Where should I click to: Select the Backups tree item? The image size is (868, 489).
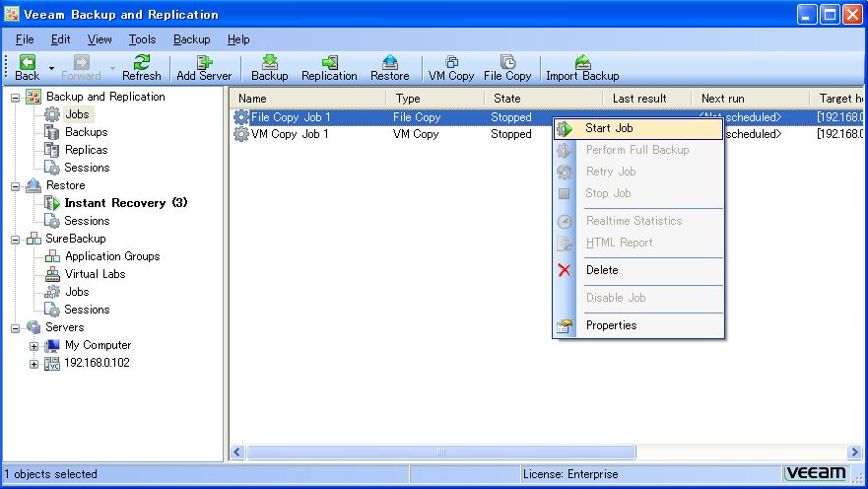[87, 132]
